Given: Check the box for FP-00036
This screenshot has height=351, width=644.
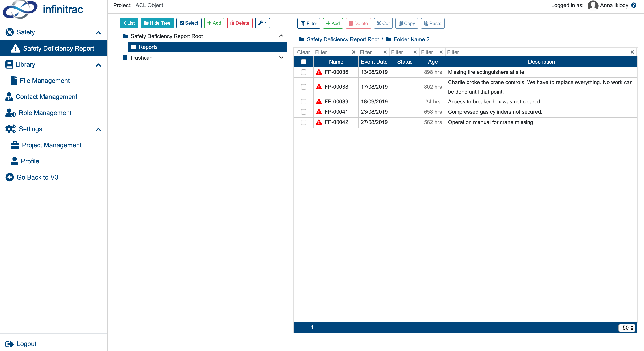Looking at the screenshot, I should tap(303, 72).
